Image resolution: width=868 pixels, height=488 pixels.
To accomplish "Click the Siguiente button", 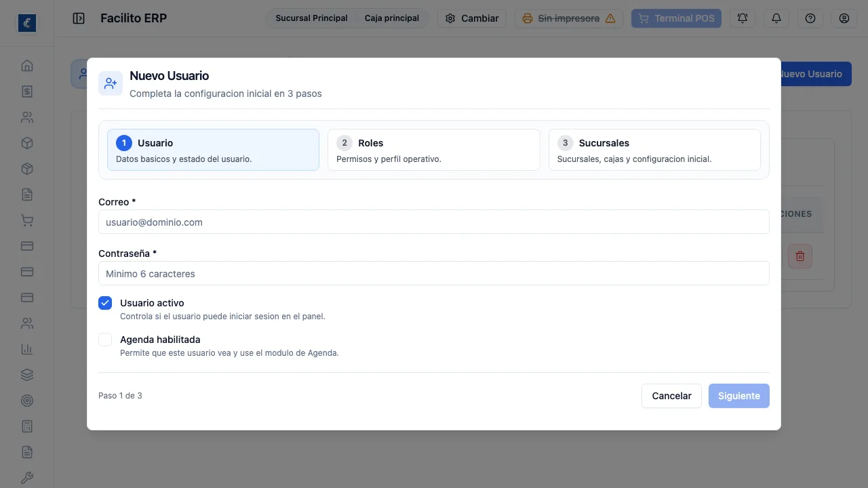I will 739,396.
